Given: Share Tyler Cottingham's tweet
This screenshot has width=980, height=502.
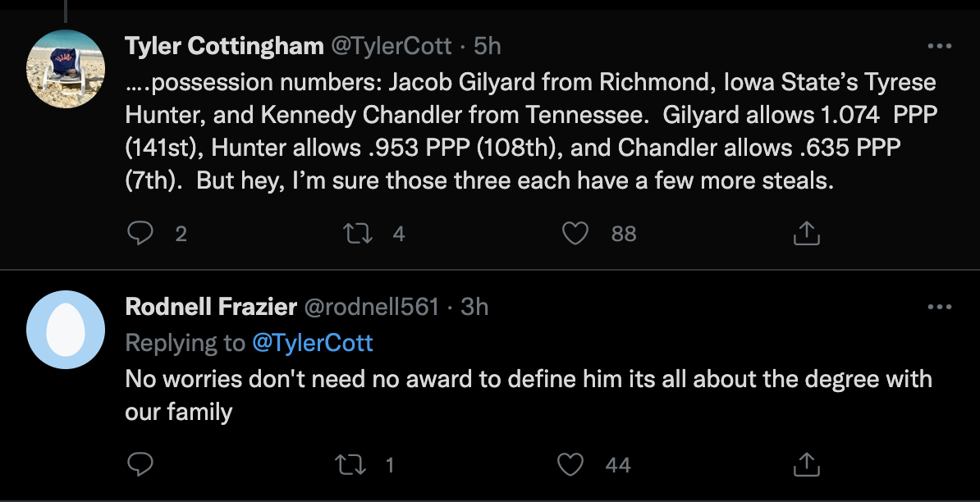Looking at the screenshot, I should [807, 234].
